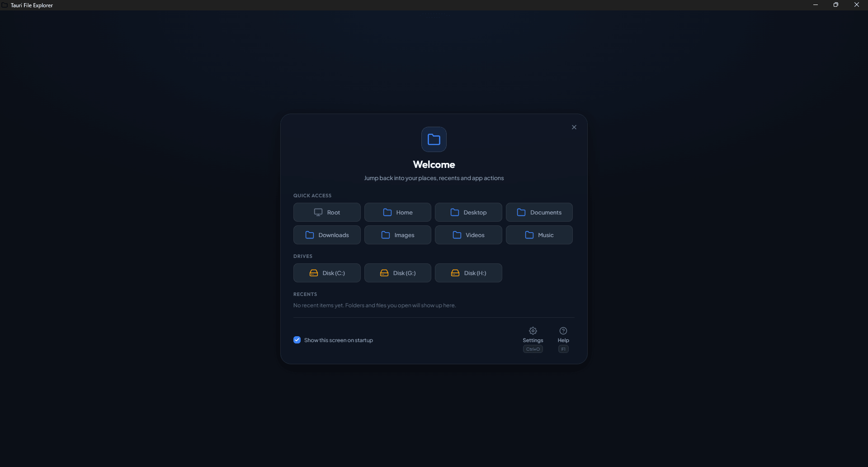Click the Tauri File Explorer app icon in title bar

pos(5,5)
